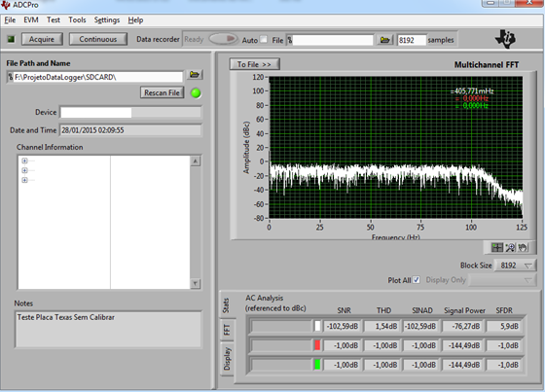Click the Device field
This screenshot has height=392, width=545.
point(130,112)
